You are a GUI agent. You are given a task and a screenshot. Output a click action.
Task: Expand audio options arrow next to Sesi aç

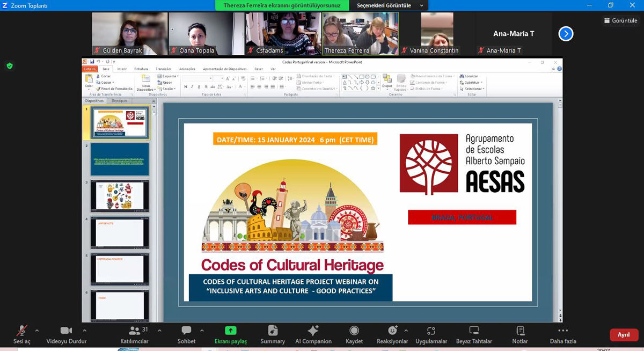[37, 331]
